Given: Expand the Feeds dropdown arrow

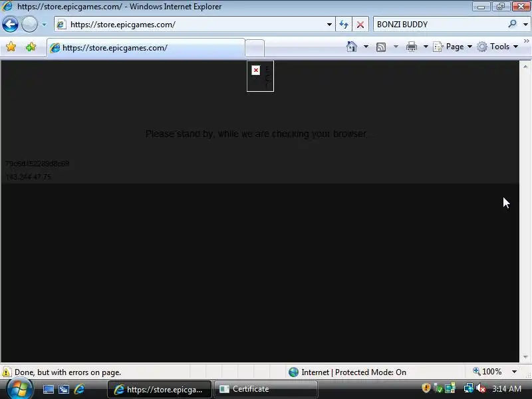Looking at the screenshot, I should pyautogui.click(x=396, y=47).
